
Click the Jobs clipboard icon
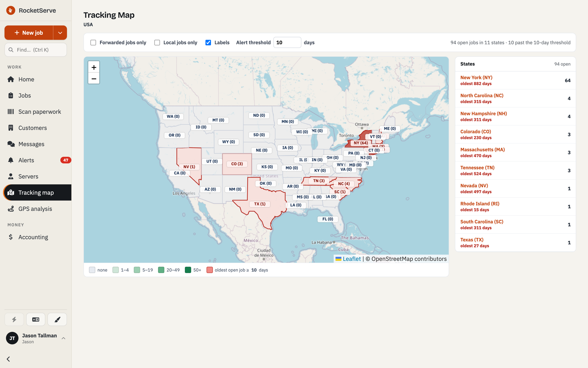(11, 95)
